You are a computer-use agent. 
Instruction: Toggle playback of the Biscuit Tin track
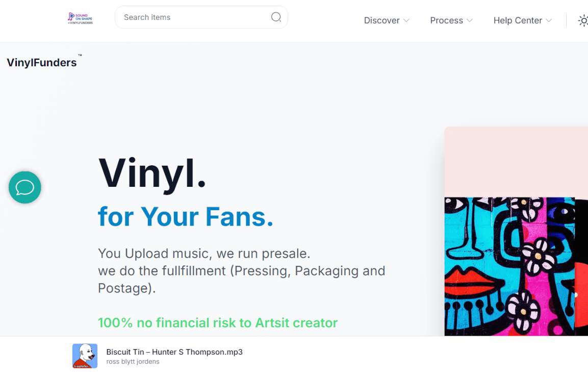point(85,356)
